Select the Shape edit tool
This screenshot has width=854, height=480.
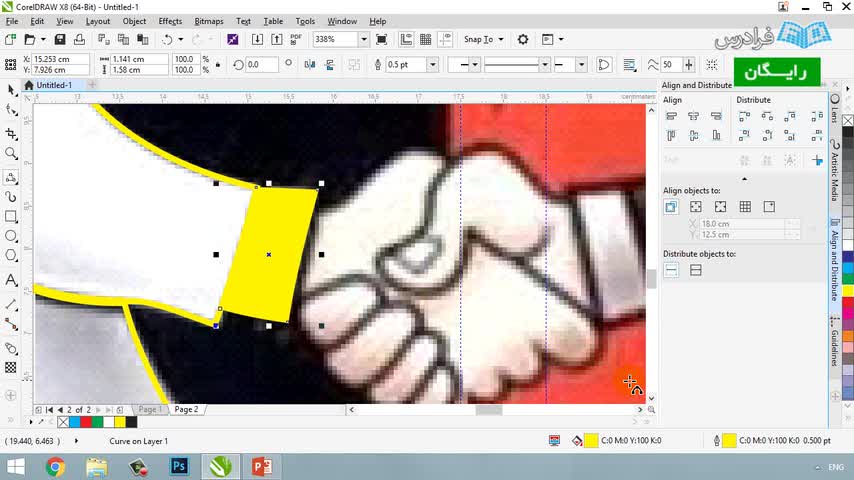pos(11,111)
